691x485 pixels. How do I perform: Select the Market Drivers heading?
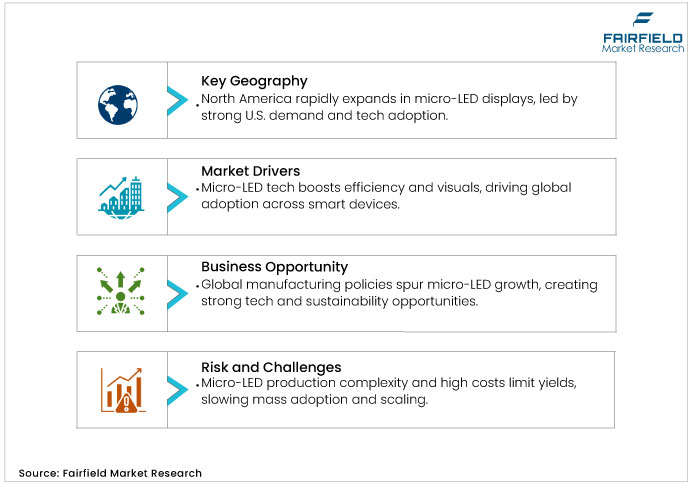(250, 171)
